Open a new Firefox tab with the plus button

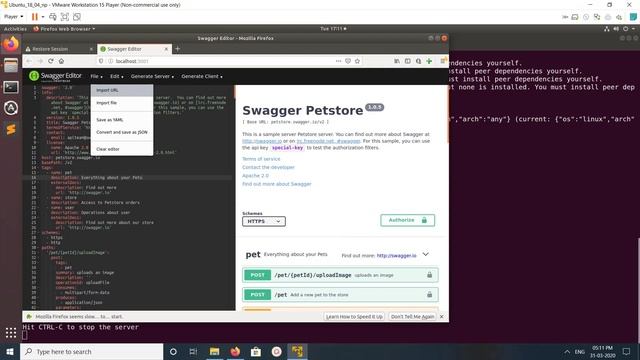click(178, 49)
